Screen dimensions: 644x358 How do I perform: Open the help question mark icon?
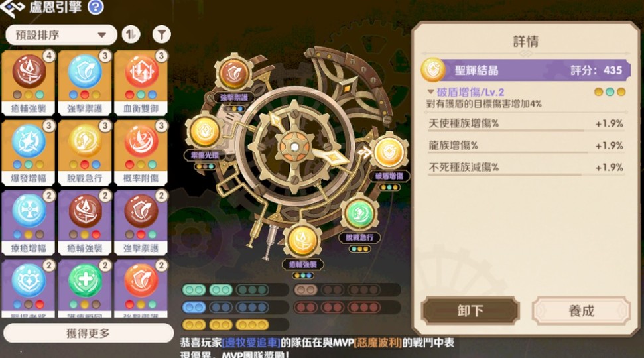96,7
